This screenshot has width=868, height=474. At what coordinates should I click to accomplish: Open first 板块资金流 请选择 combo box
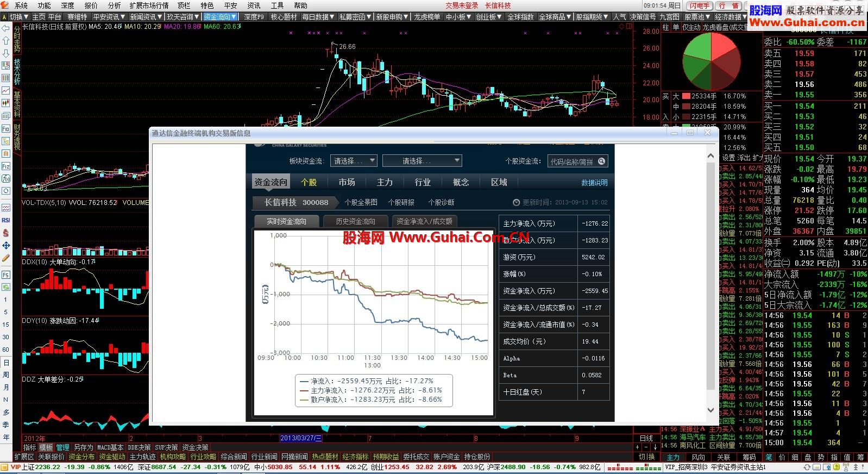coord(354,161)
